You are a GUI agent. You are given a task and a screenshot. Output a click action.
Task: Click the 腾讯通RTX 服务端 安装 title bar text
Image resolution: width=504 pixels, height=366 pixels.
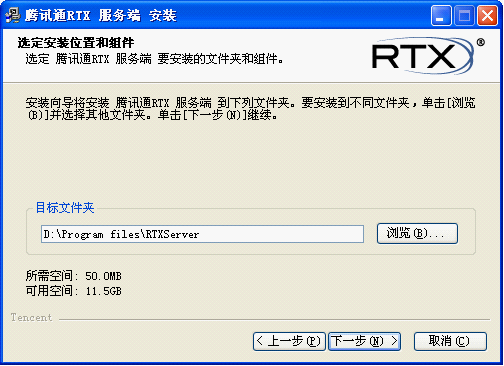(100, 15)
